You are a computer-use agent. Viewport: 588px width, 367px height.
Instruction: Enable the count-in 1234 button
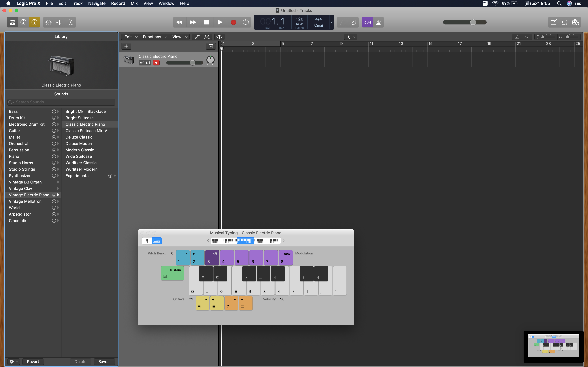pyautogui.click(x=367, y=22)
